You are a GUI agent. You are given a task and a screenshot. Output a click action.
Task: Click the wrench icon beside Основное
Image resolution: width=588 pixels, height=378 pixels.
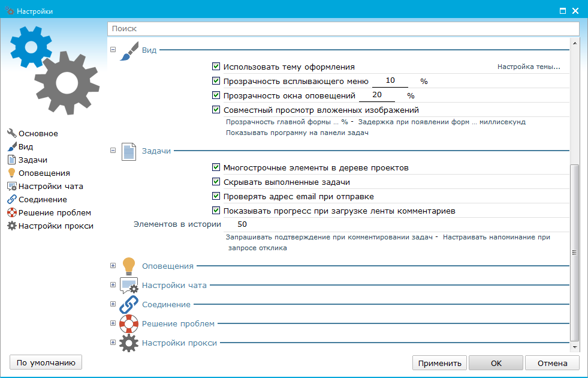point(11,133)
